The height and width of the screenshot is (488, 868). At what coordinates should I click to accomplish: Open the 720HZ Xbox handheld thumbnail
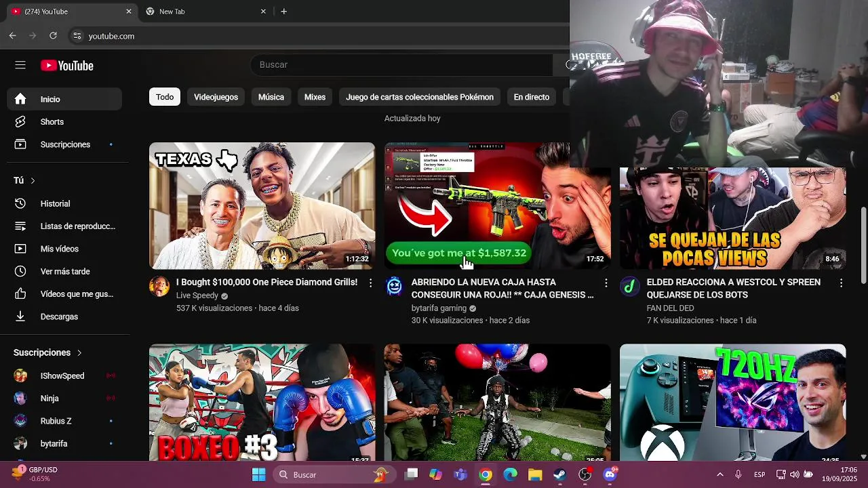(x=733, y=402)
